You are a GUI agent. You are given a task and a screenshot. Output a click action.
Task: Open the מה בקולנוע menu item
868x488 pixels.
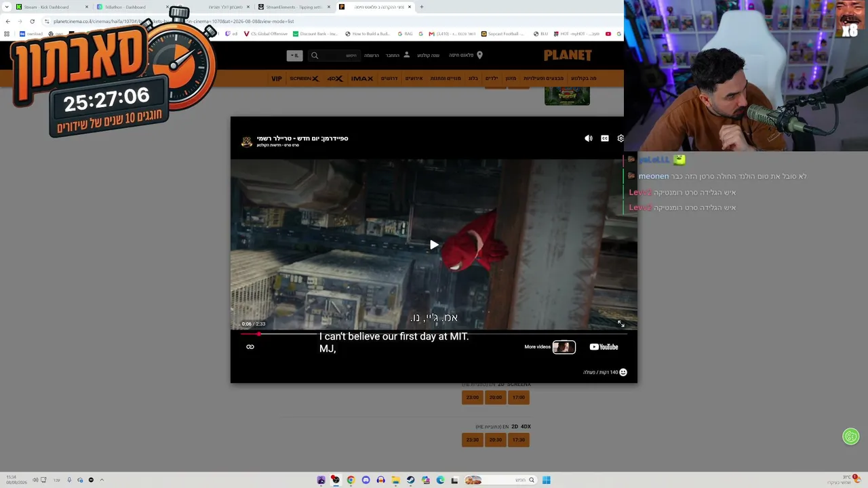click(x=584, y=79)
